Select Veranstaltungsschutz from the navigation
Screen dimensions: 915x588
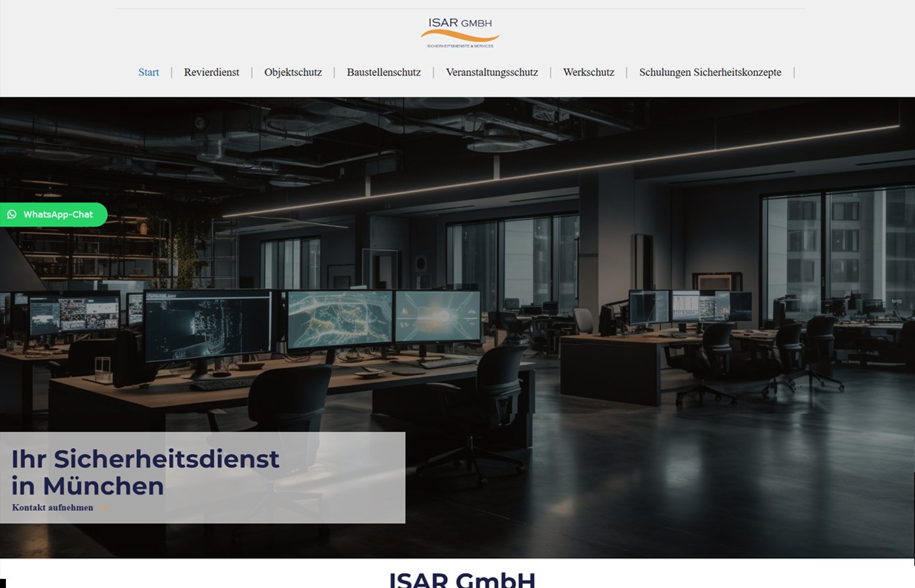tap(491, 72)
